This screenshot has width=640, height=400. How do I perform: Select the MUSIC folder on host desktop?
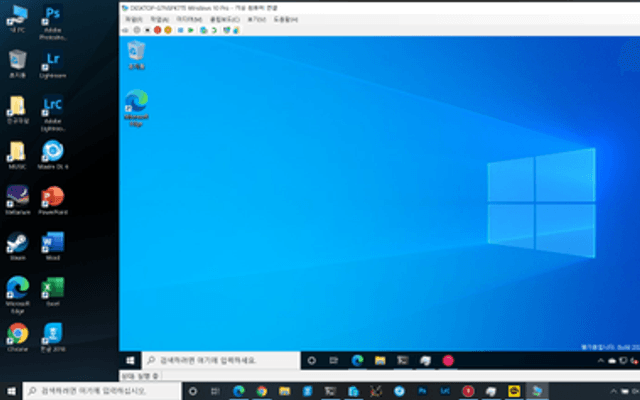click(x=18, y=155)
